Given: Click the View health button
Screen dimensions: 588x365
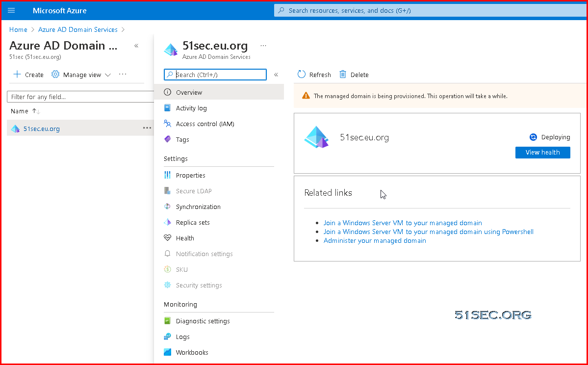Looking at the screenshot, I should point(542,152).
